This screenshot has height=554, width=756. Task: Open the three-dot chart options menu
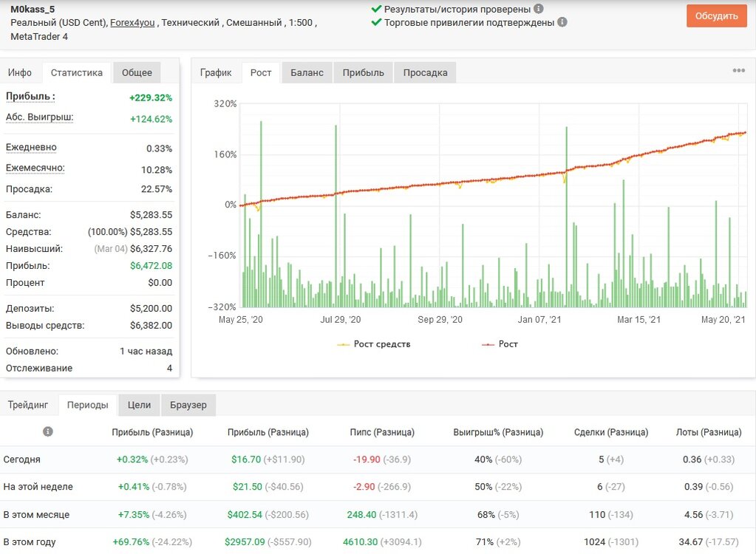click(739, 70)
